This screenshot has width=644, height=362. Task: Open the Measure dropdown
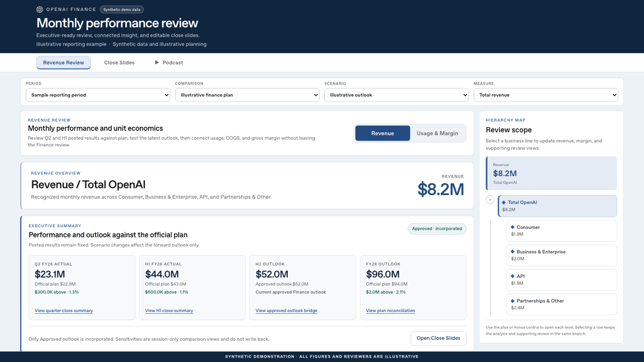click(546, 95)
